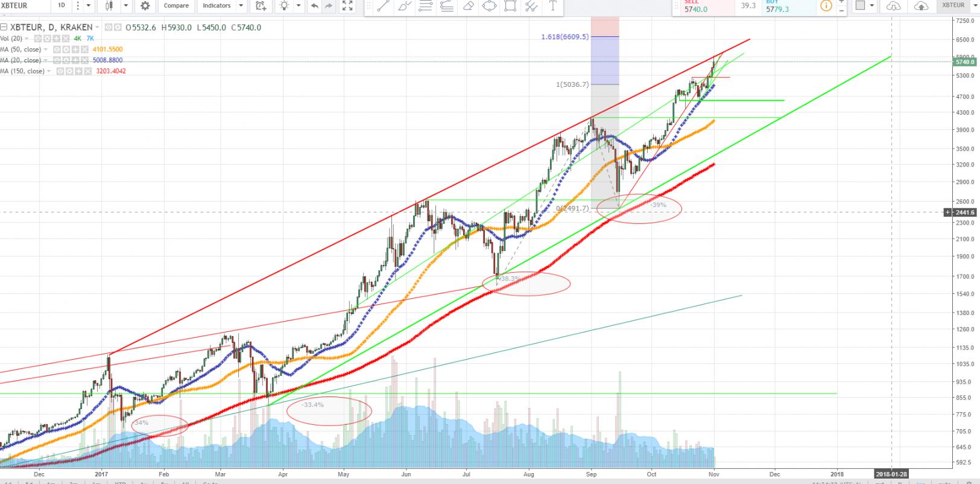Select the text annotation tool
This screenshot has height=484, width=980.
click(552, 6)
